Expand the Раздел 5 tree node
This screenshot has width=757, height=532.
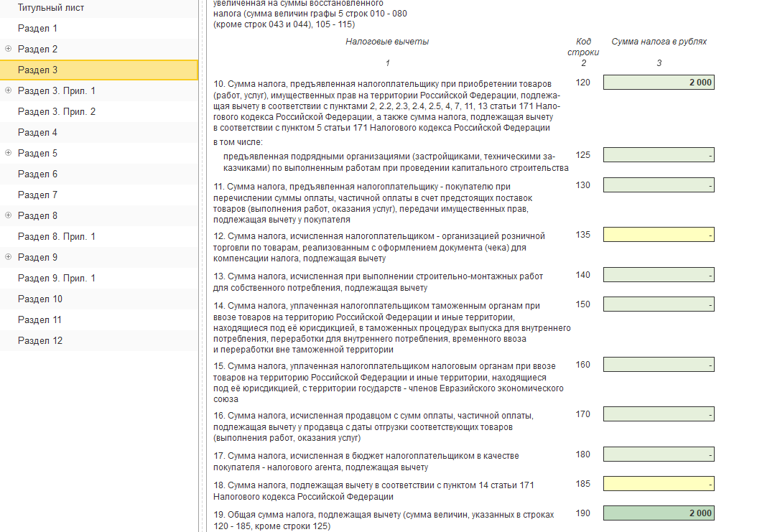(x=9, y=153)
